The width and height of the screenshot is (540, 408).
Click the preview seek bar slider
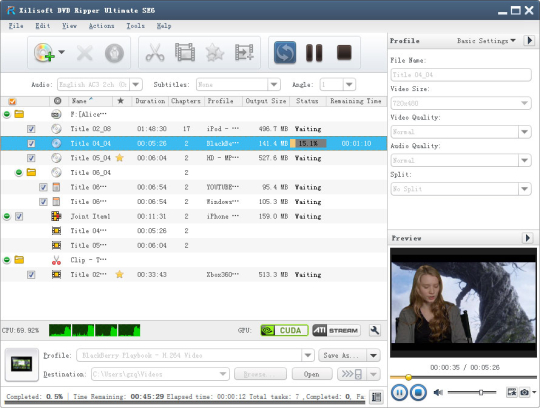tap(408, 377)
